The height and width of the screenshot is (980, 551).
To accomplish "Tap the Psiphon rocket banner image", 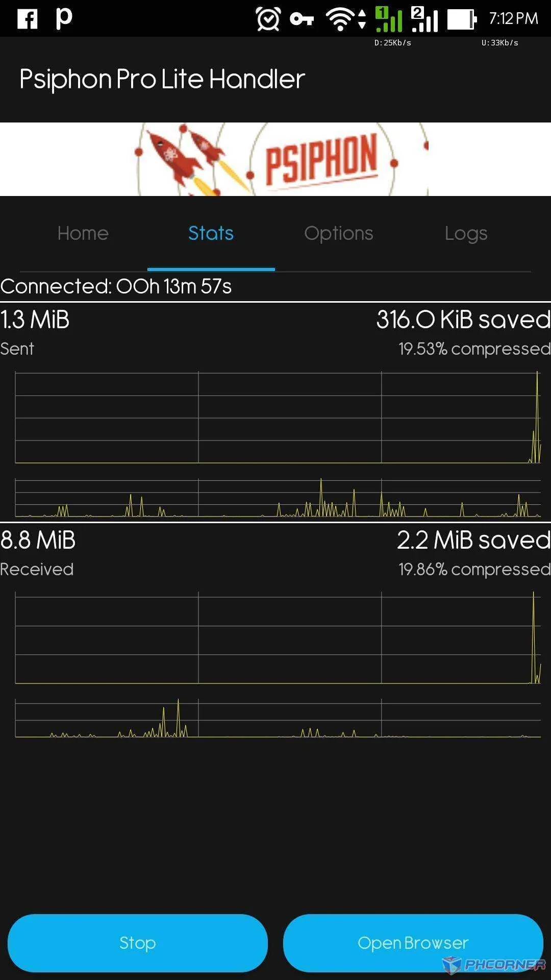I will click(x=275, y=159).
